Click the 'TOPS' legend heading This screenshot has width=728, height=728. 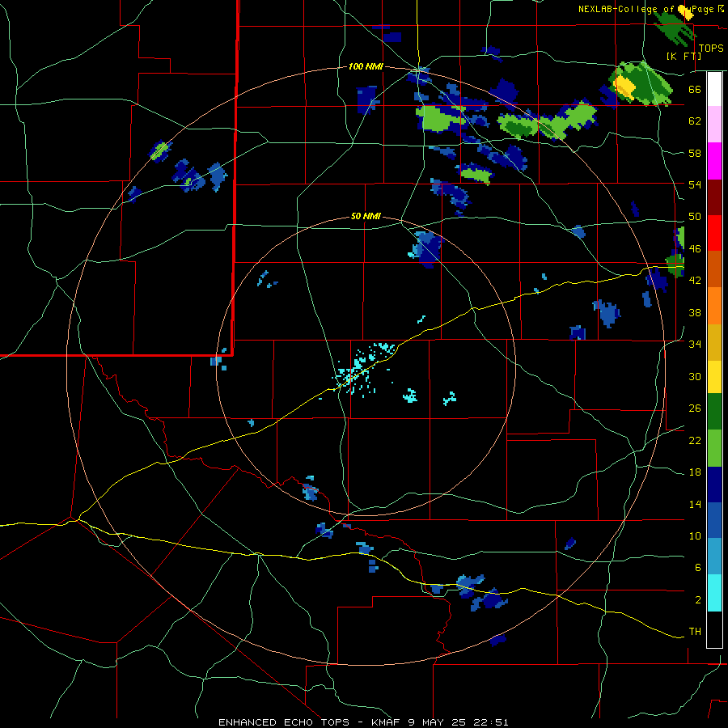[711, 48]
